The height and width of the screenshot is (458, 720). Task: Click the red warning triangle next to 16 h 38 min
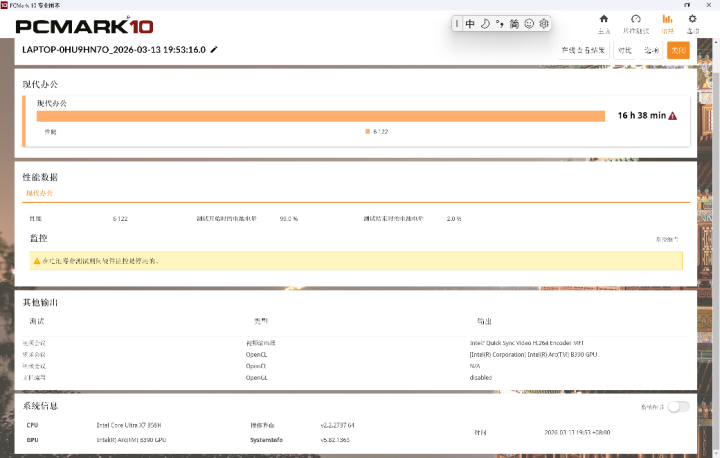click(673, 116)
